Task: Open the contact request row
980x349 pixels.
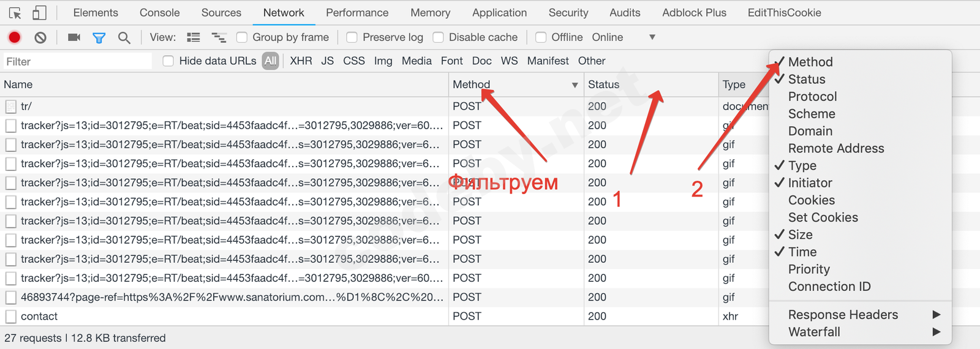Action: (39, 317)
